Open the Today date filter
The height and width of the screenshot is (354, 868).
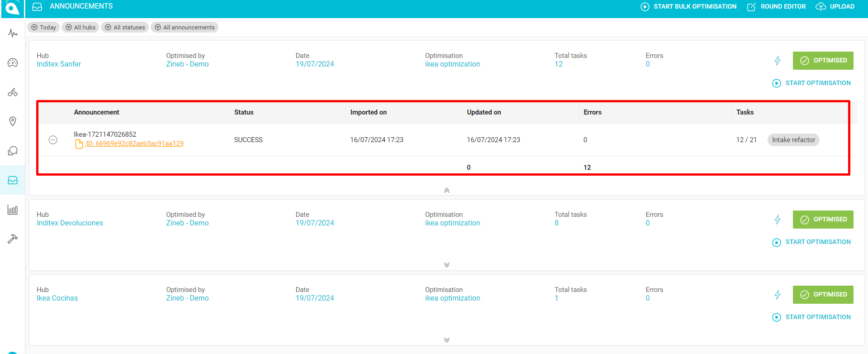click(x=43, y=28)
